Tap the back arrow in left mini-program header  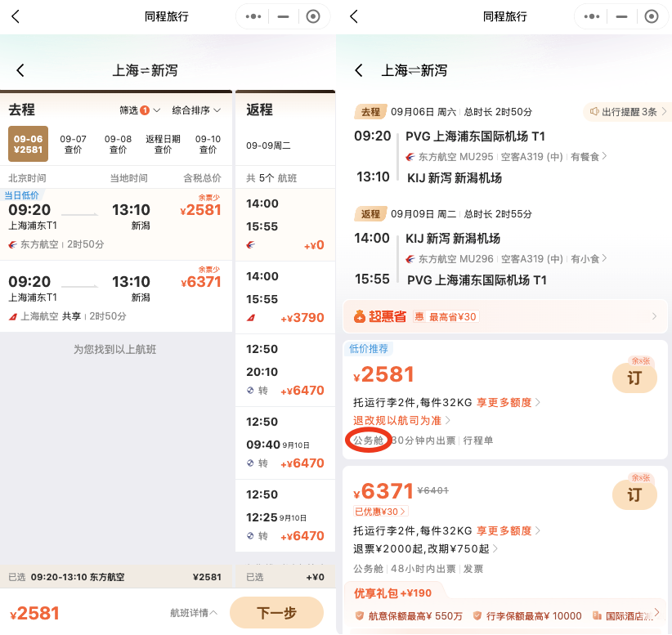[x=16, y=16]
